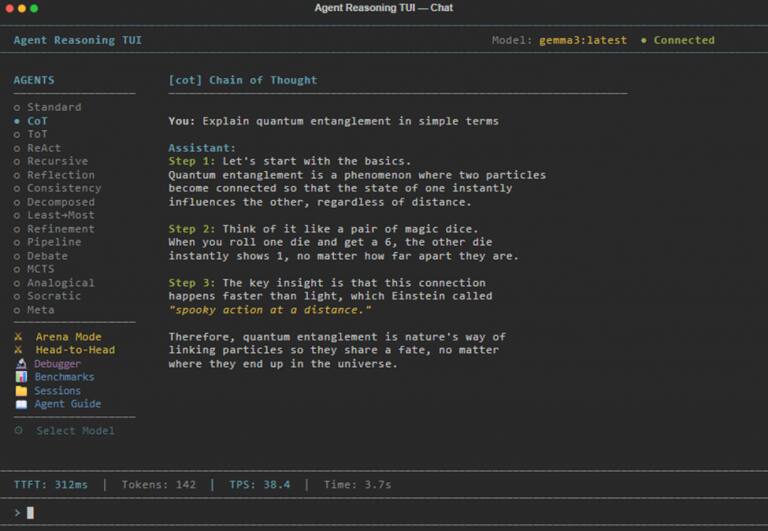Viewport: 768px width, 531px height.
Task: Select the Decomposed agent radio option
Action: point(54,202)
